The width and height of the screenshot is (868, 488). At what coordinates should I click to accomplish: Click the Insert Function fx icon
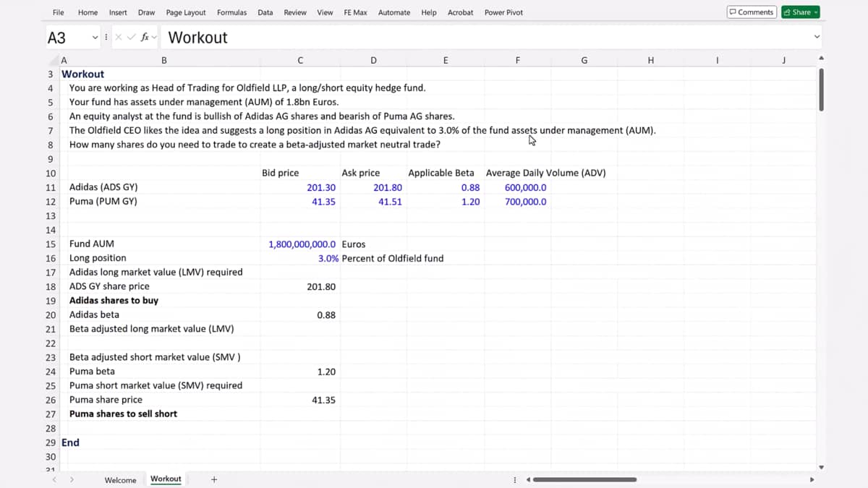coord(145,38)
